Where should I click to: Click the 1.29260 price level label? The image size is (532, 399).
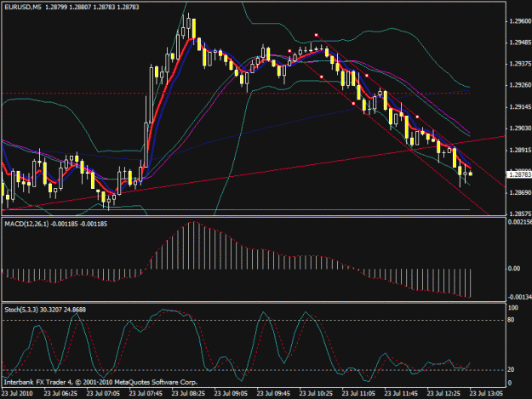coord(520,85)
